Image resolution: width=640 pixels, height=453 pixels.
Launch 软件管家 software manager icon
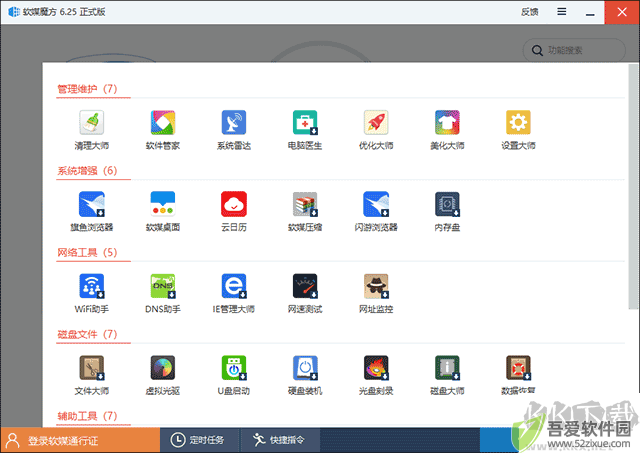tap(162, 122)
